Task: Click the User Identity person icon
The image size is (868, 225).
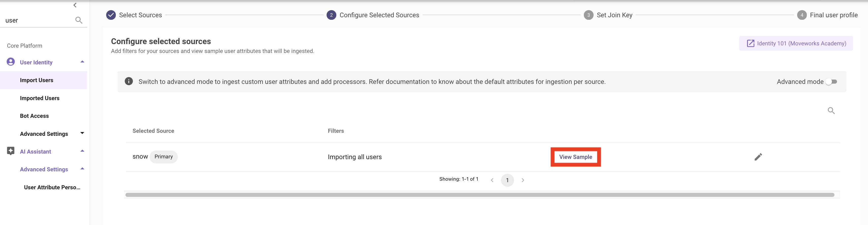Action: pos(11,62)
